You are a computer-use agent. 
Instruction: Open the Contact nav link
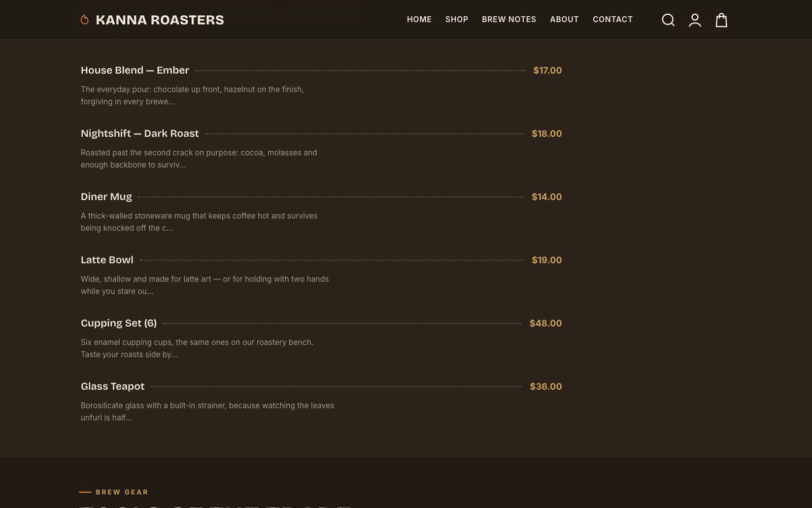[613, 19]
